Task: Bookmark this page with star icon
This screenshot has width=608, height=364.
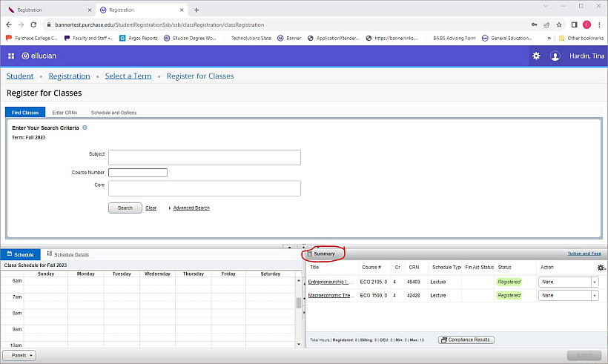Action: coord(559,24)
